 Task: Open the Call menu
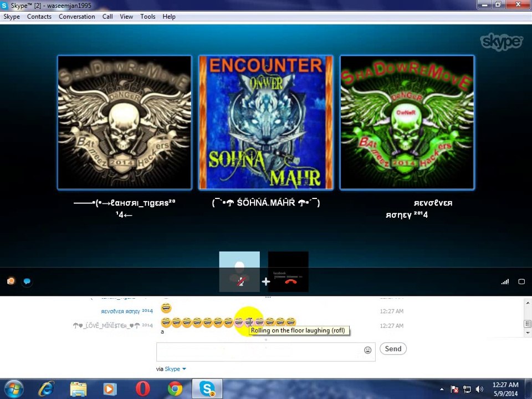(x=108, y=16)
